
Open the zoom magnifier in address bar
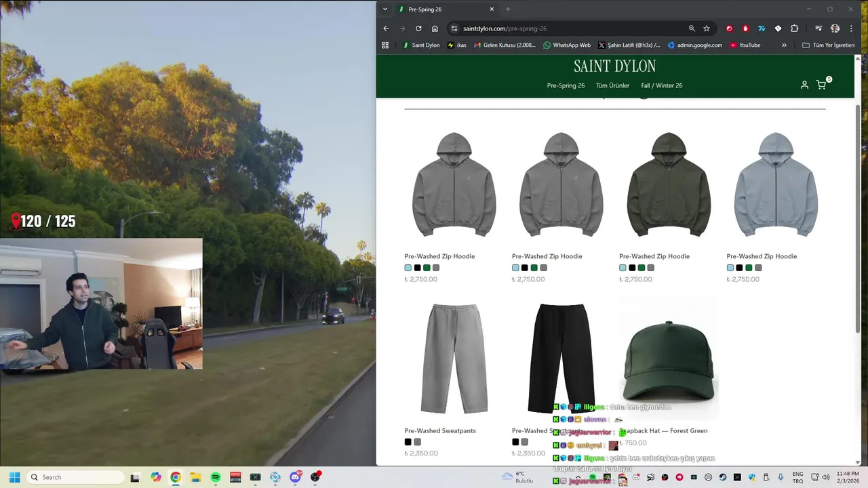coord(692,28)
